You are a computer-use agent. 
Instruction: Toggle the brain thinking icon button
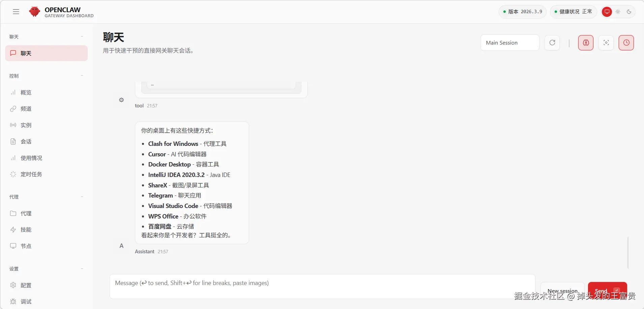(586, 43)
